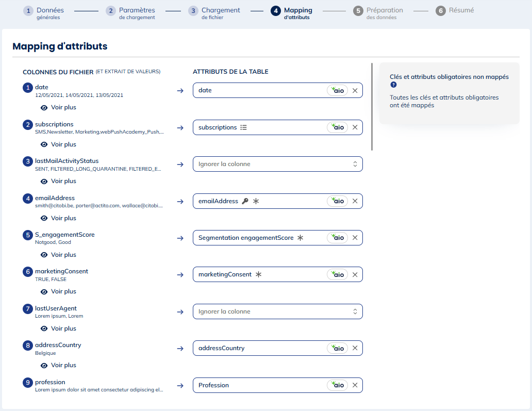The height and width of the screenshot is (411, 532).
Task: Click the help icon for unmapped mandatory attributes
Action: point(393,85)
